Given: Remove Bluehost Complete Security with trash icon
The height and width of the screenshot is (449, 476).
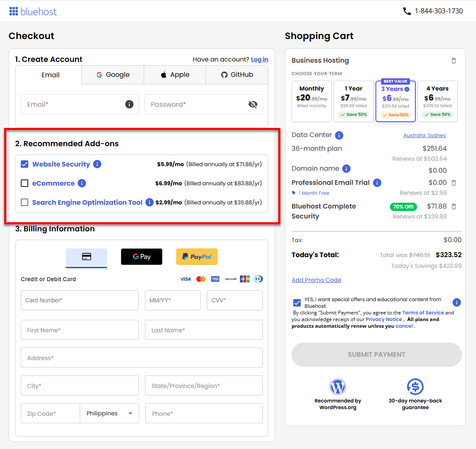Looking at the screenshot, I should (454, 206).
